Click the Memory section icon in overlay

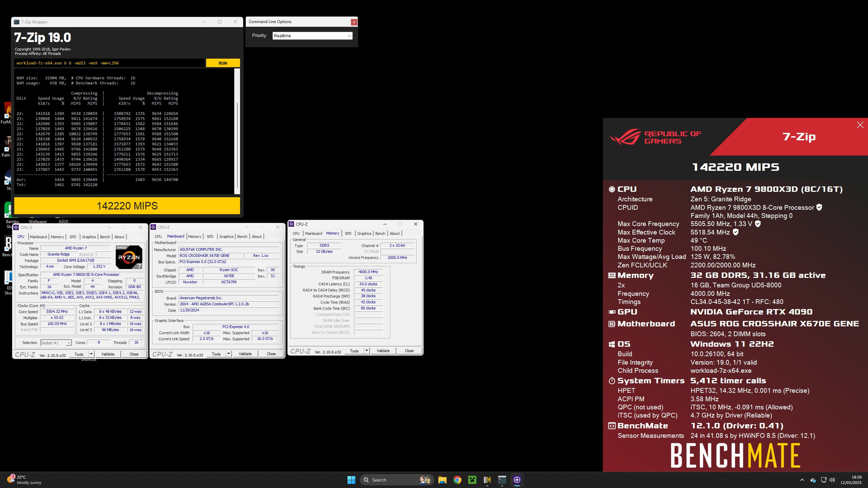coord(612,276)
